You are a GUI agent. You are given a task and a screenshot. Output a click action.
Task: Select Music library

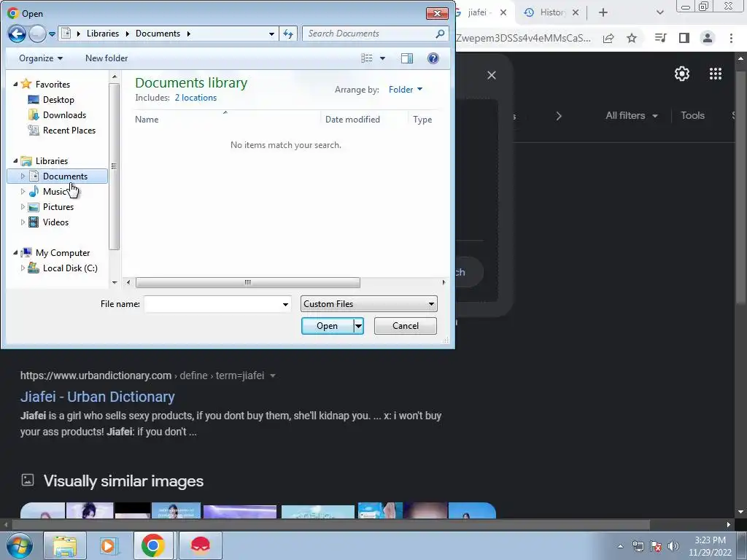tap(54, 192)
